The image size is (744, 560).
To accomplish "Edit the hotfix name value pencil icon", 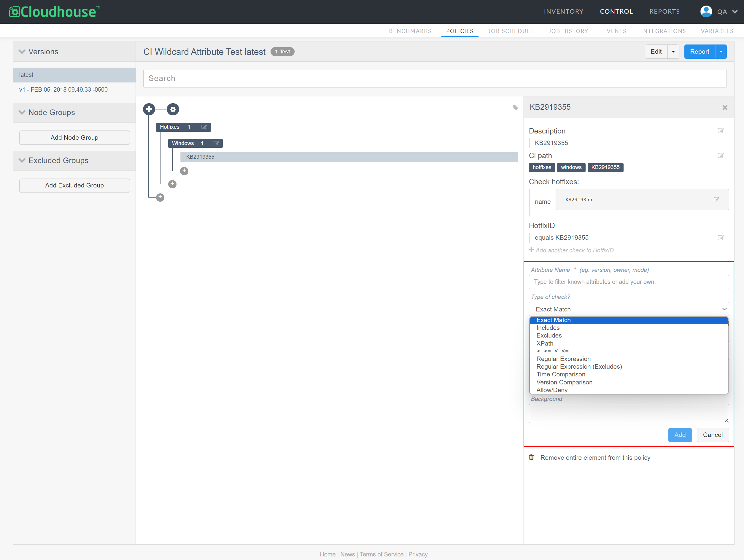I will 716,199.
